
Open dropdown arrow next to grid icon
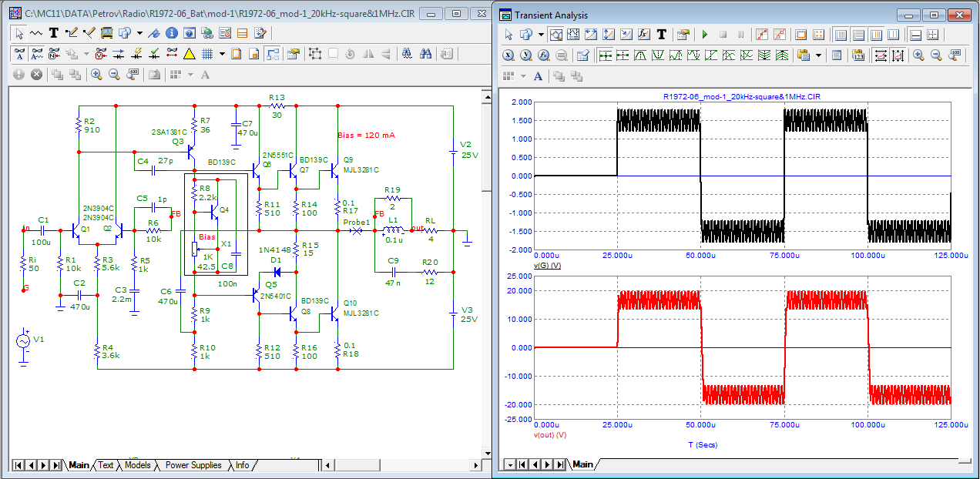coord(222,54)
